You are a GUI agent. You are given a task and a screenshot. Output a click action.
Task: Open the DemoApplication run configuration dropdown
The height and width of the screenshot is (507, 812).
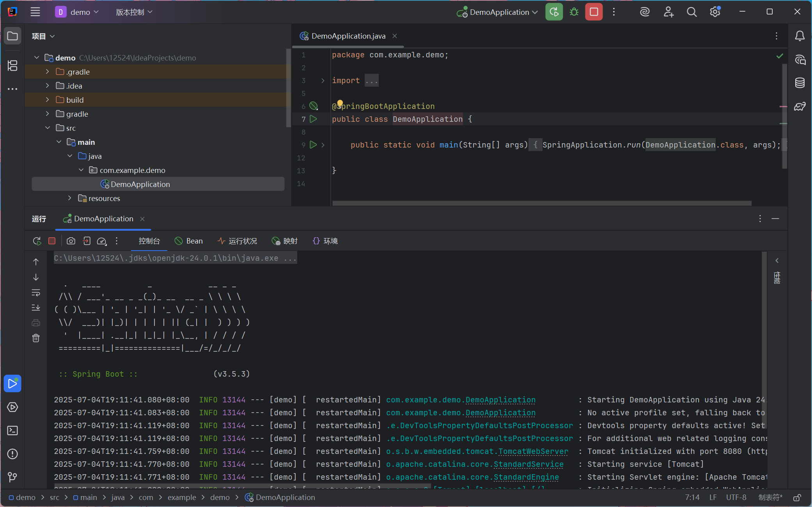(499, 12)
